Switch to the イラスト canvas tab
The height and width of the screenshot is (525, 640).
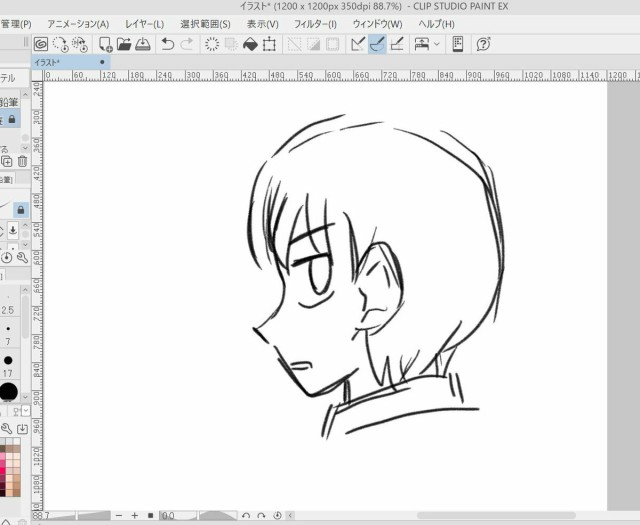point(48,62)
